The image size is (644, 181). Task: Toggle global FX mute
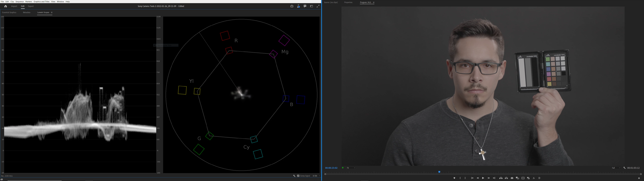tap(534, 178)
